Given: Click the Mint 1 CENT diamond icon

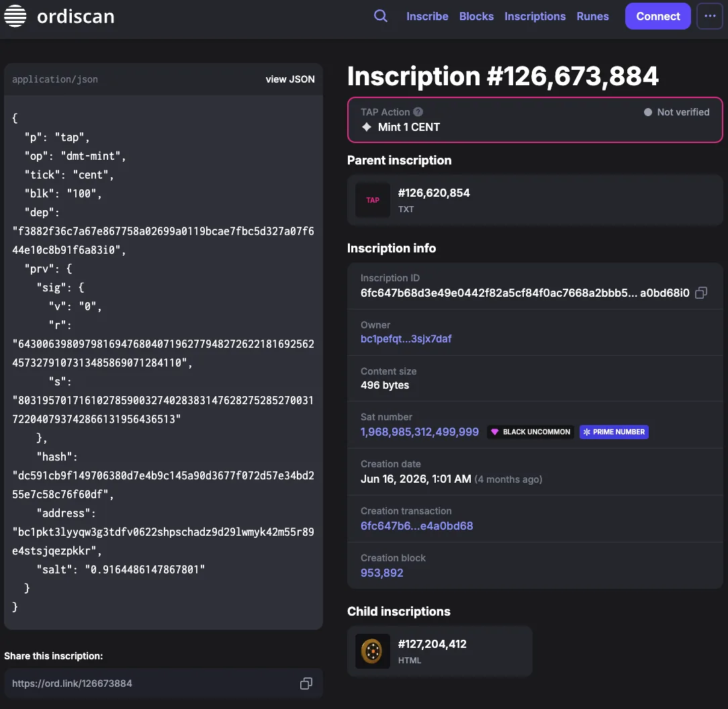Looking at the screenshot, I should pyautogui.click(x=367, y=127).
